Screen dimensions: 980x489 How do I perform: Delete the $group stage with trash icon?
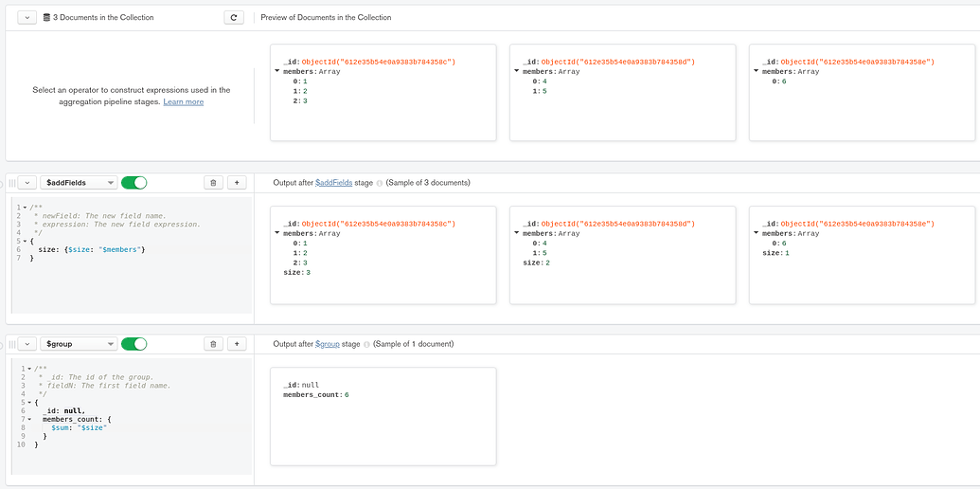[x=213, y=344]
